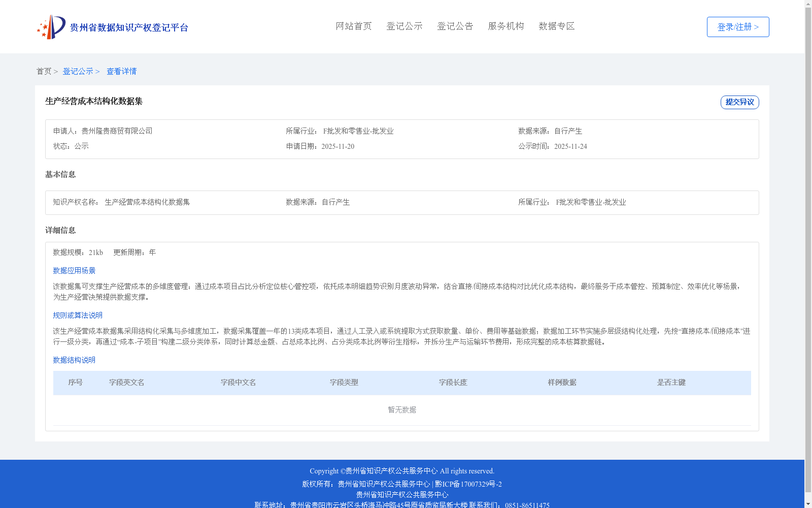Open 登记公示 in the navigation menu
This screenshot has height=508, width=812.
pyautogui.click(x=404, y=26)
